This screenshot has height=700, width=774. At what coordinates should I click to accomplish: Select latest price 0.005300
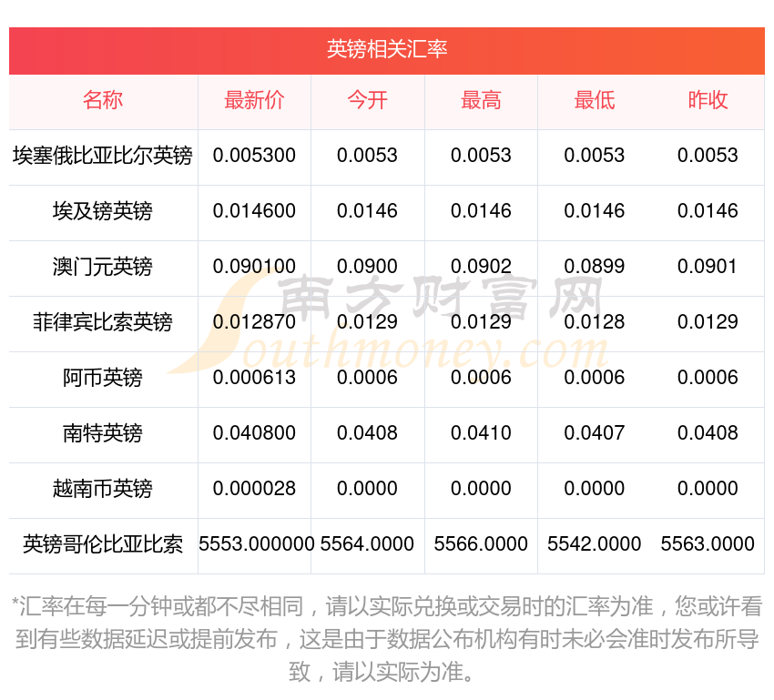coord(254,156)
